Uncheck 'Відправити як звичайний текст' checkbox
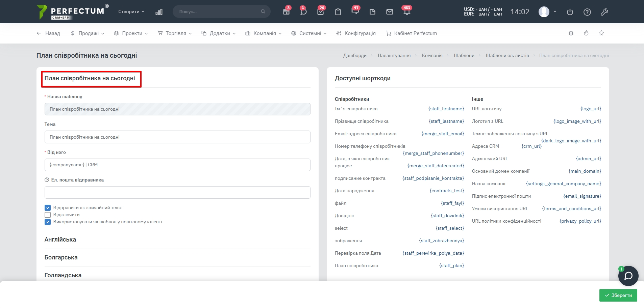644x308 pixels. point(48,208)
